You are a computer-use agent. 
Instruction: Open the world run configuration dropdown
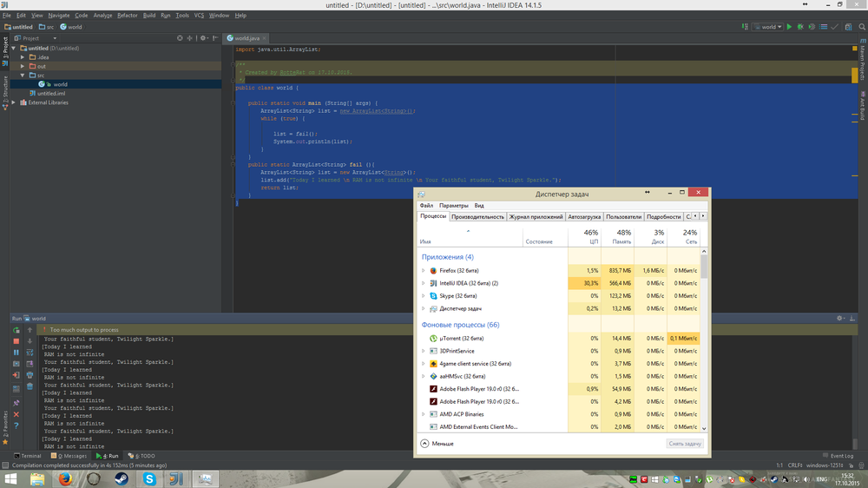768,27
